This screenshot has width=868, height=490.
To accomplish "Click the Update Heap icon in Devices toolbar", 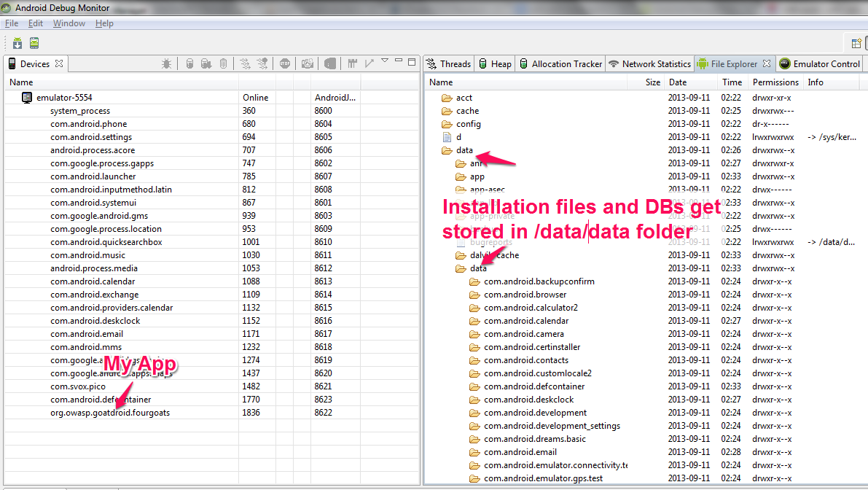I will tap(189, 63).
